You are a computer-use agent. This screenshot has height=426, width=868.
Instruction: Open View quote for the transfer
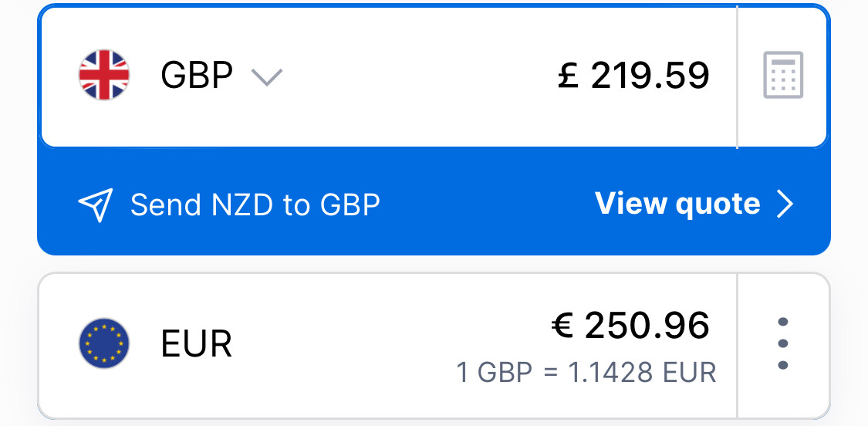coord(677,204)
